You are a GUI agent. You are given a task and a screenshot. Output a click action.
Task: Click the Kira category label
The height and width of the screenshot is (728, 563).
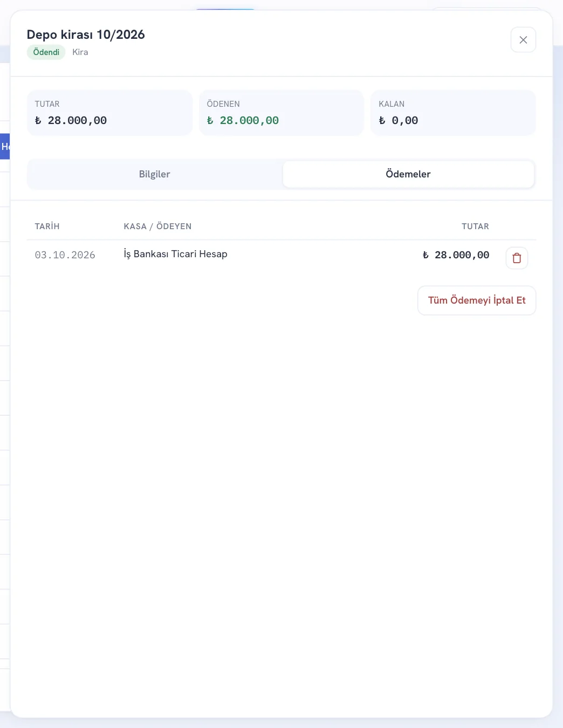coord(80,52)
